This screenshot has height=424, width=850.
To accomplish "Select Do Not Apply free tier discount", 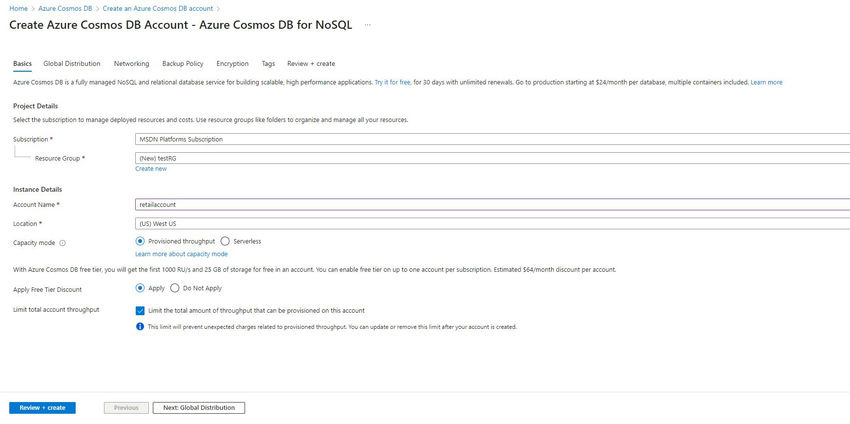I will pos(175,288).
